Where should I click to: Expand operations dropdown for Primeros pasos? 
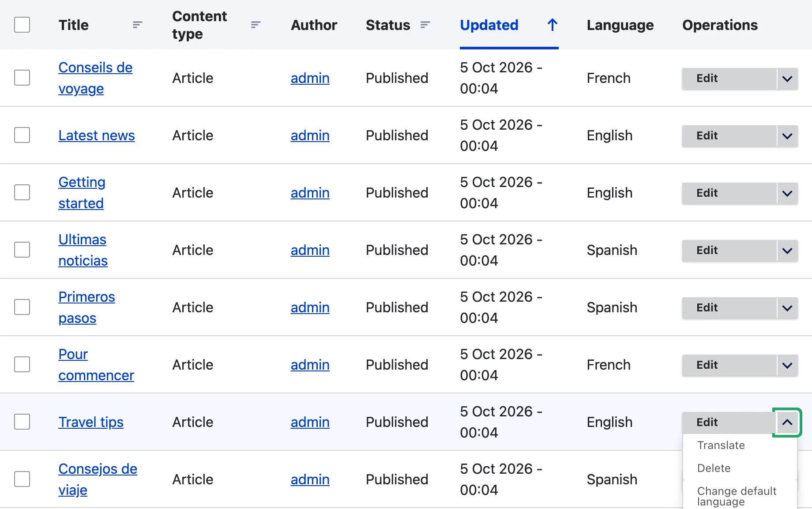pos(787,308)
